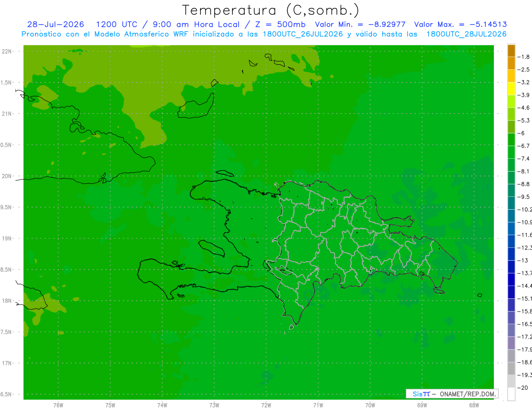Click the 'Valor Max. = -5.14513' text
The image size is (532, 411).
pyautogui.click(x=461, y=24)
